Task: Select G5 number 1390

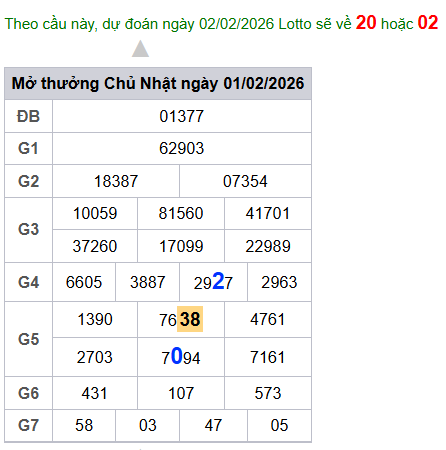Action: (95, 319)
